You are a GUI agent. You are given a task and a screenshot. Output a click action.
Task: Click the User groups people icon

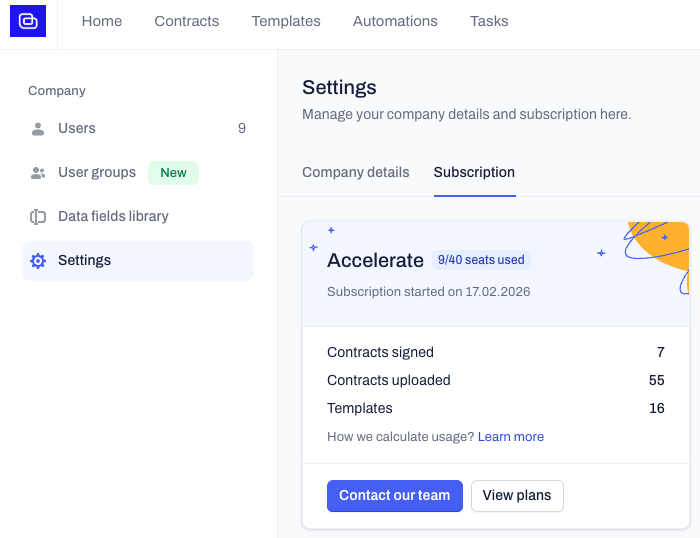[x=38, y=172]
